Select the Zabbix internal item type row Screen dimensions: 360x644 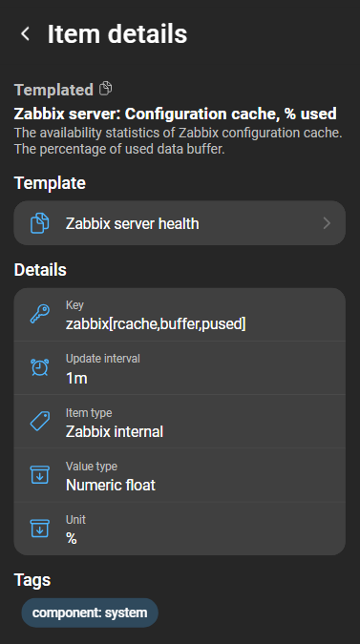pos(180,422)
